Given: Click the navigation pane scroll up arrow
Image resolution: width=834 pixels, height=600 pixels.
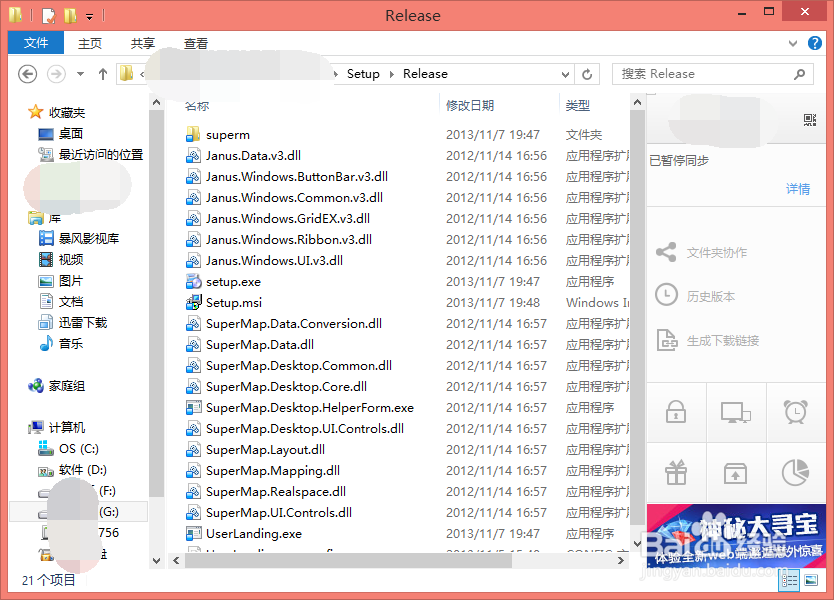Looking at the screenshot, I should [156, 102].
